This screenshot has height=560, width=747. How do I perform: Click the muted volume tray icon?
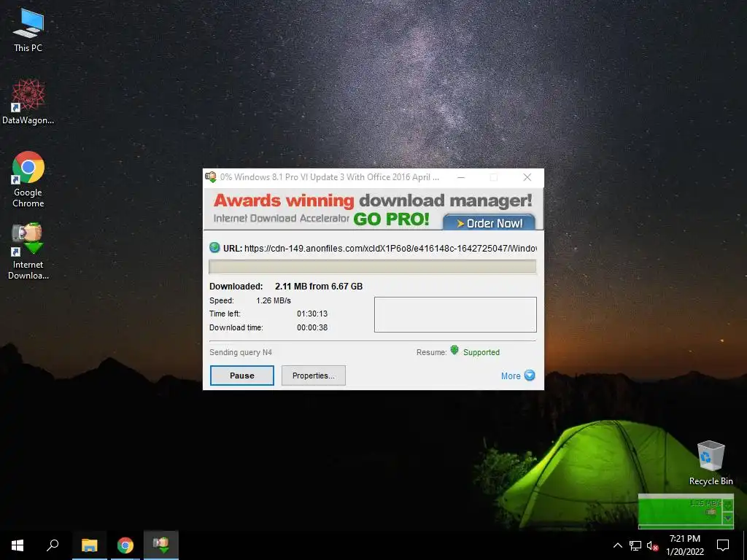pos(652,545)
